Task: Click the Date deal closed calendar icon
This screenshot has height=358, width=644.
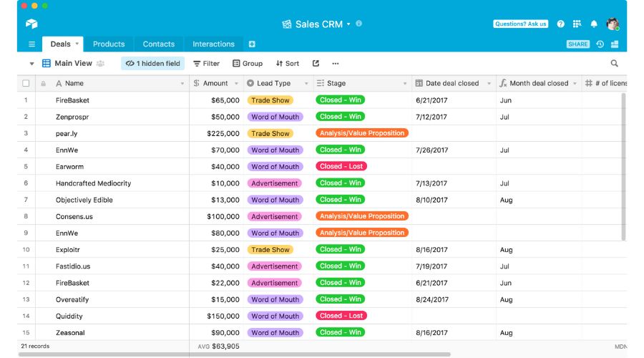Action: (x=419, y=83)
